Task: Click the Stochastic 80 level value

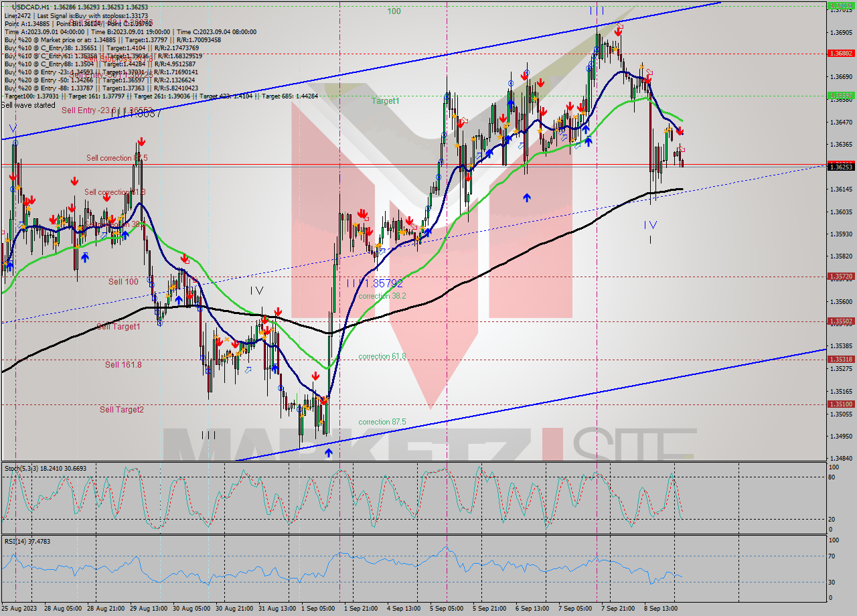Action: [832, 477]
